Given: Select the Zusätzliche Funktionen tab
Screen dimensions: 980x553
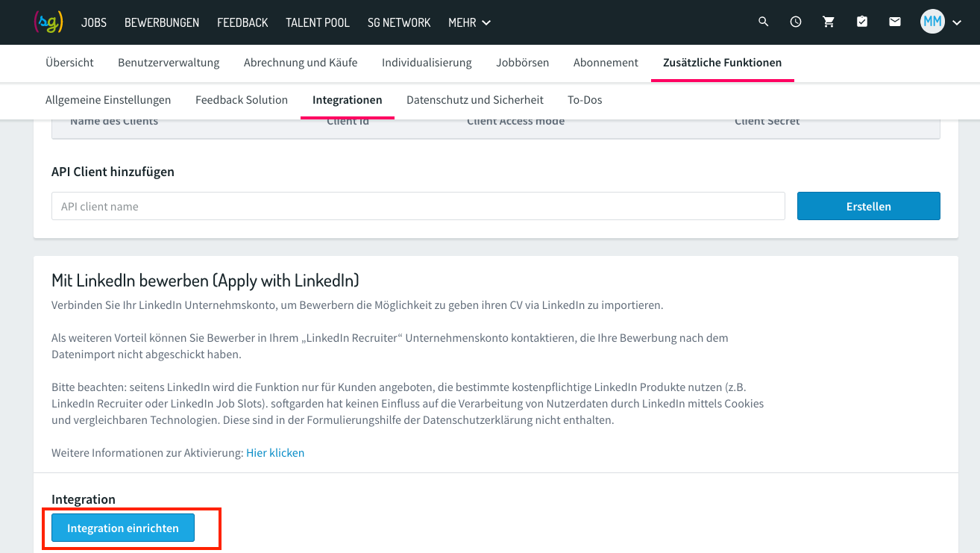Looking at the screenshot, I should point(723,63).
